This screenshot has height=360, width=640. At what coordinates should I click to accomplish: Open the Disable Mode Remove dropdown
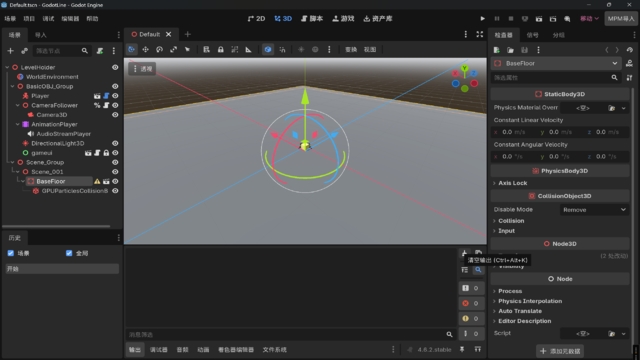point(594,210)
